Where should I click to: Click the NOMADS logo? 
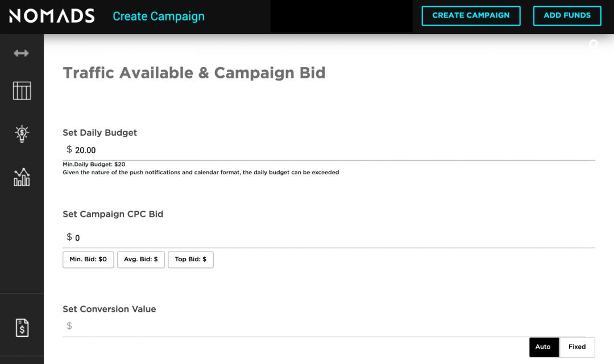(x=52, y=16)
